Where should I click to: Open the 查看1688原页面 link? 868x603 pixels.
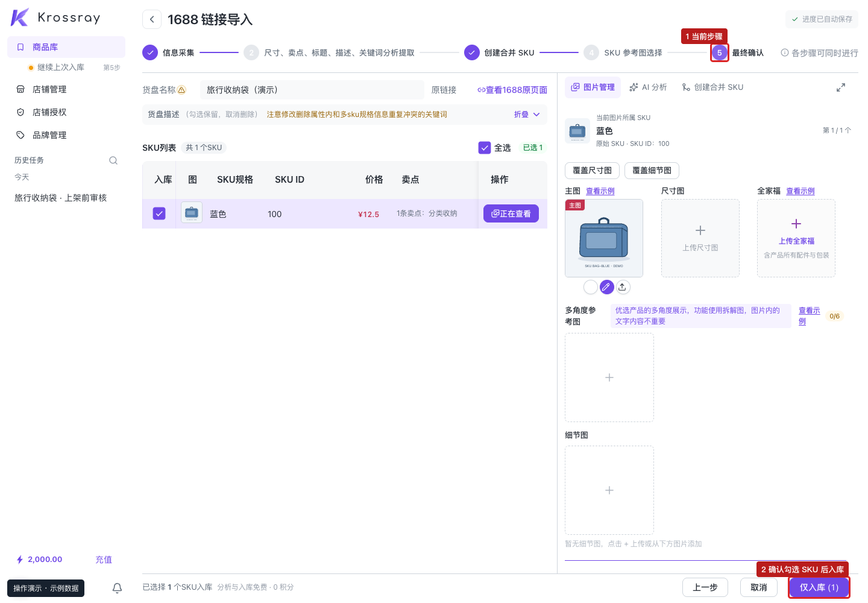click(512, 90)
